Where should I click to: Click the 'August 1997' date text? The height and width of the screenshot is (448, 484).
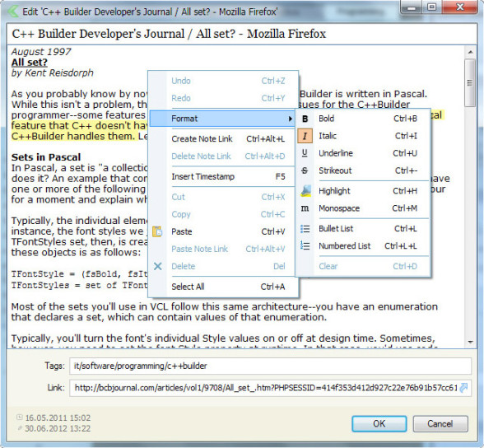point(41,52)
